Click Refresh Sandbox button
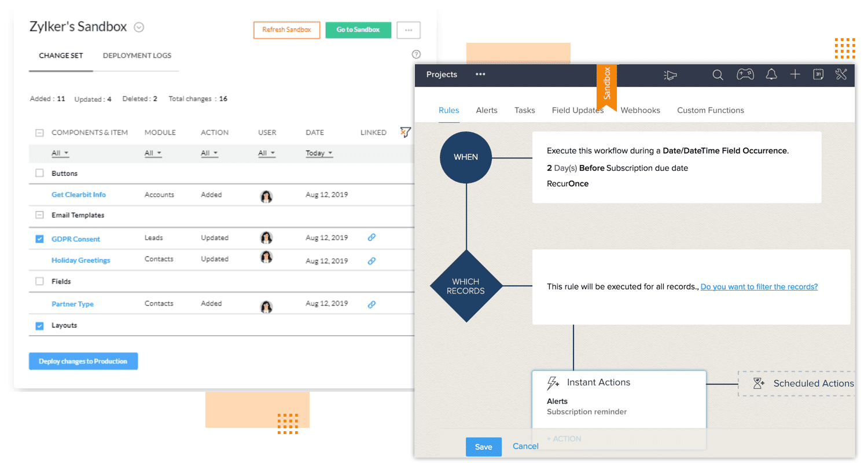The width and height of the screenshot is (868, 463). point(286,30)
